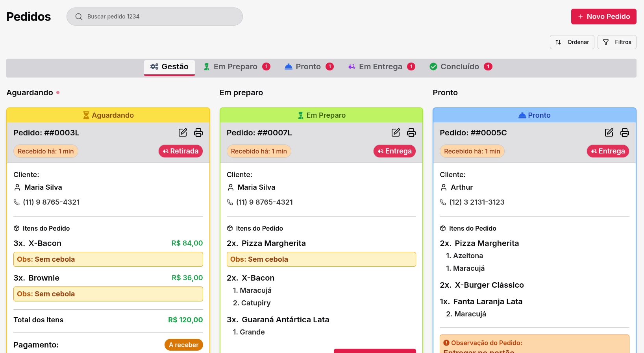
Task: Click the box icon beside Itens do Pedido in ##0007L
Action: [230, 228]
